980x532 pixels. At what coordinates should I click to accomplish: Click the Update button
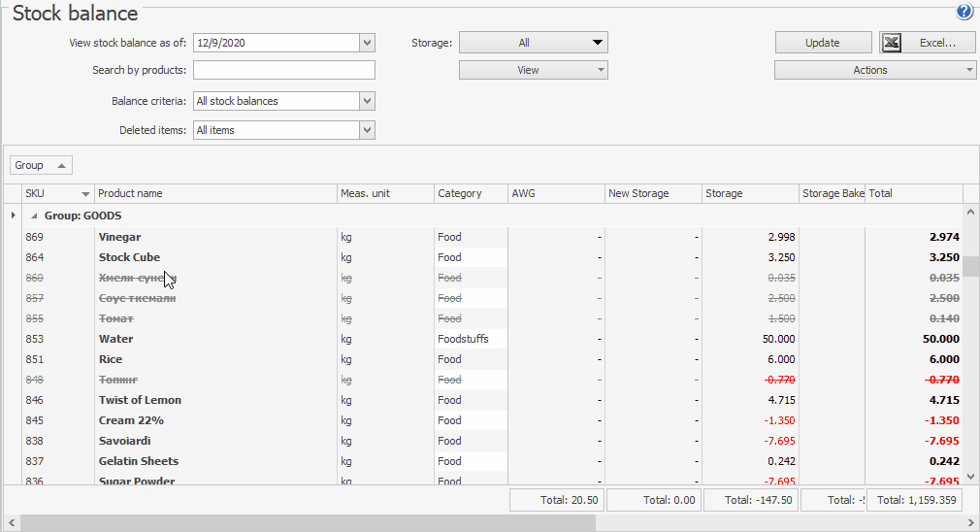[x=823, y=43]
